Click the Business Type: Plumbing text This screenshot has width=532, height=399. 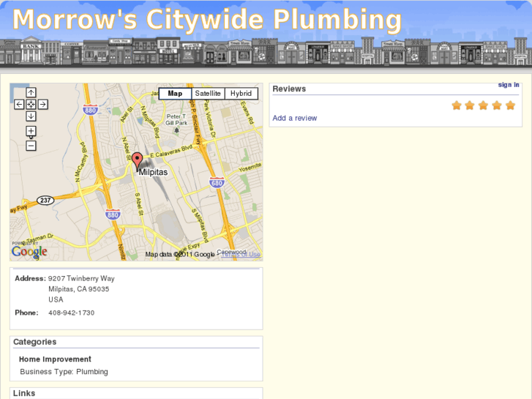(x=64, y=371)
